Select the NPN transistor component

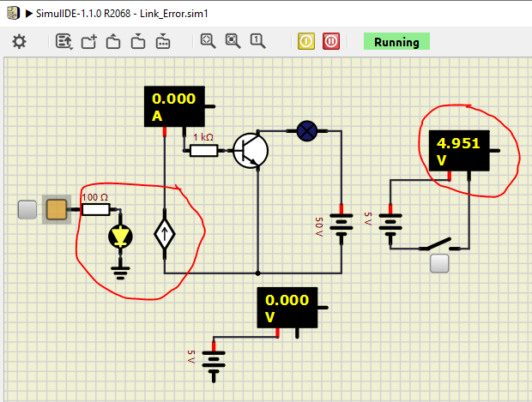pyautogui.click(x=250, y=150)
